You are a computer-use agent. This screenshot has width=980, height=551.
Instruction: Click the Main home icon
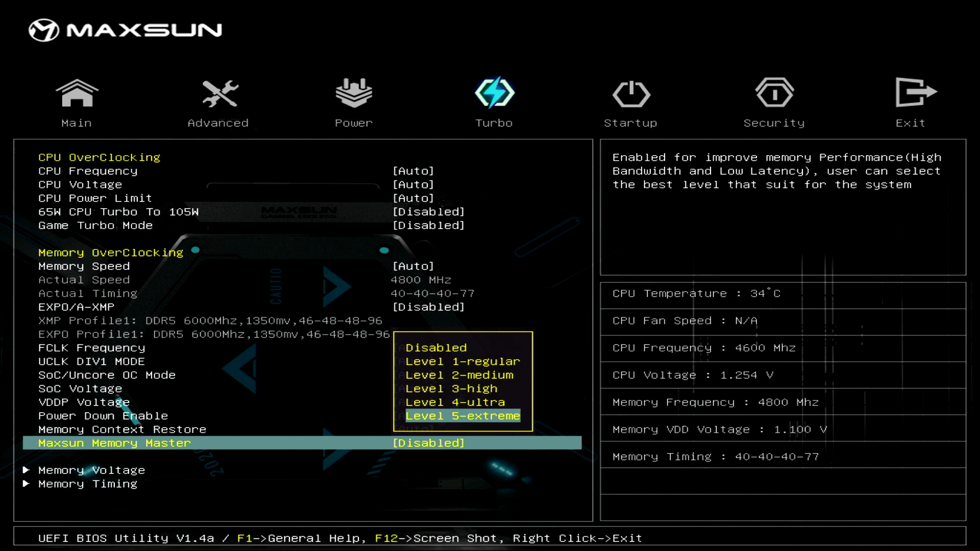click(x=77, y=93)
